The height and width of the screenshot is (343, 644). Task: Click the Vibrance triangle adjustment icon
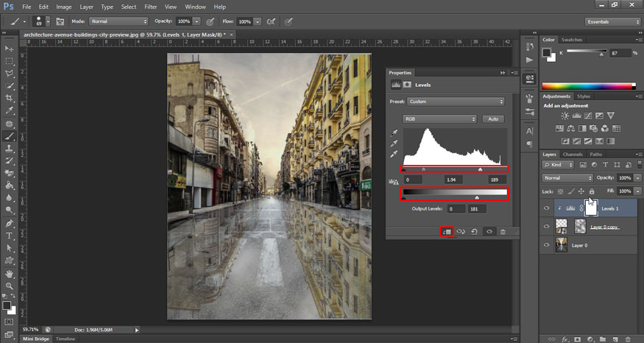click(611, 116)
